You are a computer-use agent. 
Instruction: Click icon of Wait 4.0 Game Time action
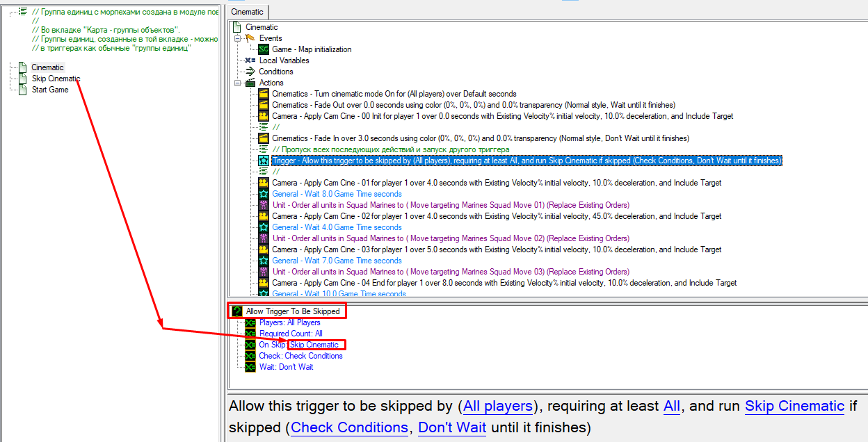coord(264,227)
